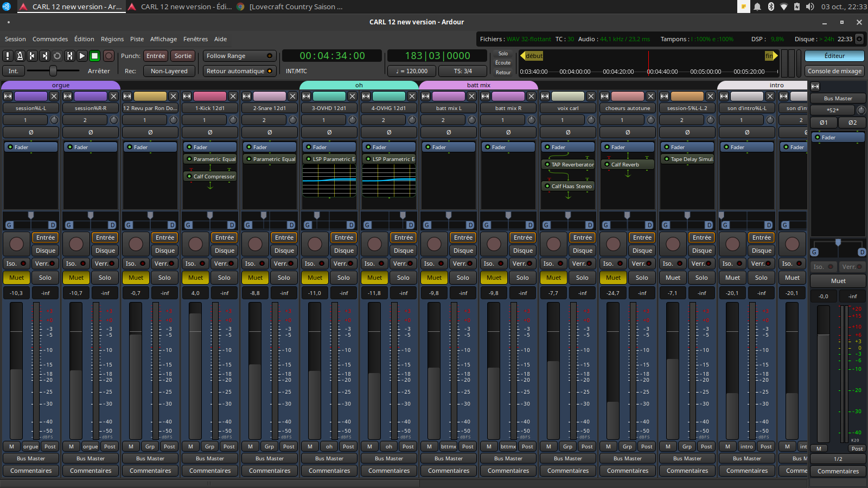Viewport: 868px width, 488px height.
Task: Click the MIDI panic exclamation button
Action: click(x=8, y=56)
